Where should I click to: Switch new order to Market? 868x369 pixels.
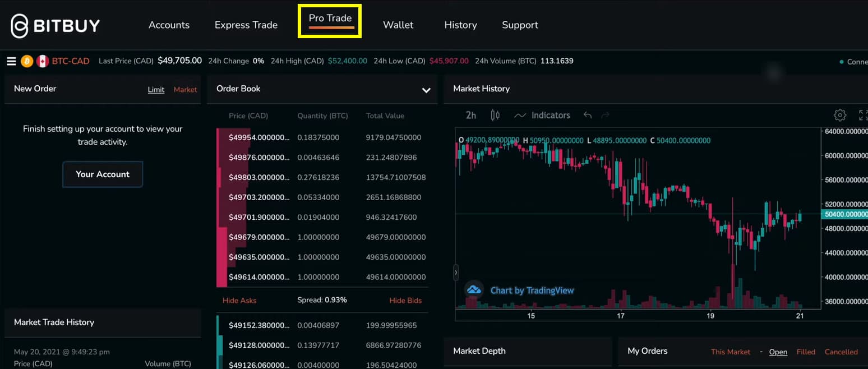185,90
